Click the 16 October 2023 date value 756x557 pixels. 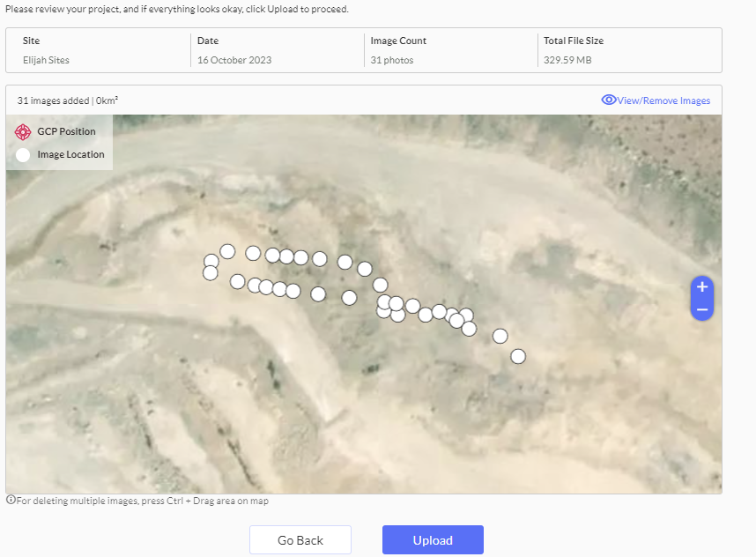point(234,60)
